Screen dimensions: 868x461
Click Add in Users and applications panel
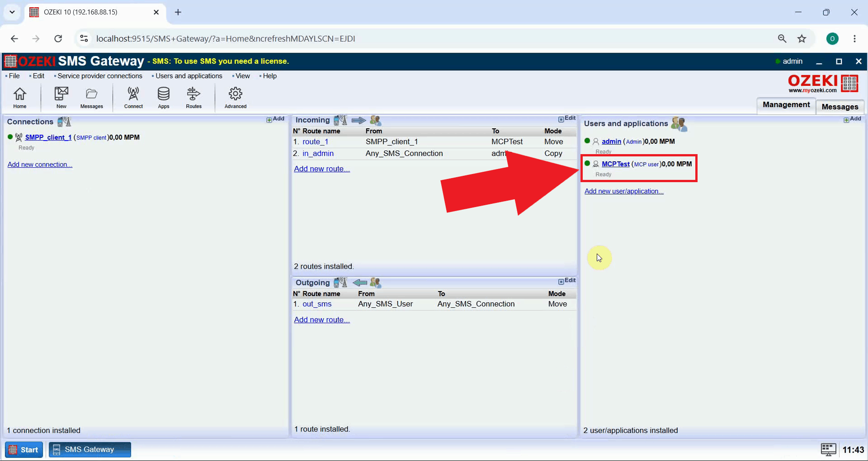pyautogui.click(x=852, y=119)
